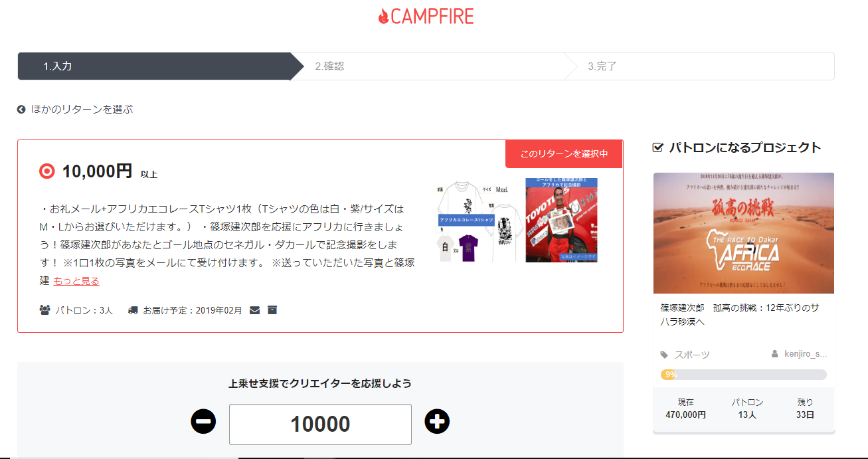Click the CAMPFIRE flame logo
868x459 pixels.
click(x=426, y=17)
